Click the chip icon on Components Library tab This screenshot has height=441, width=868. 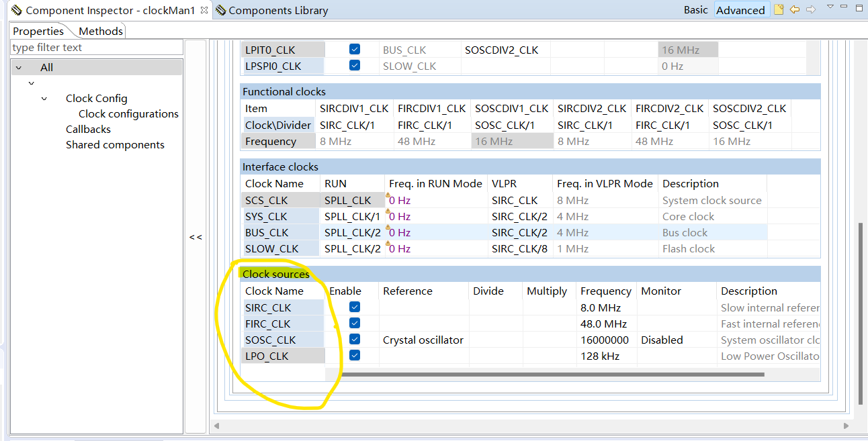(222, 10)
